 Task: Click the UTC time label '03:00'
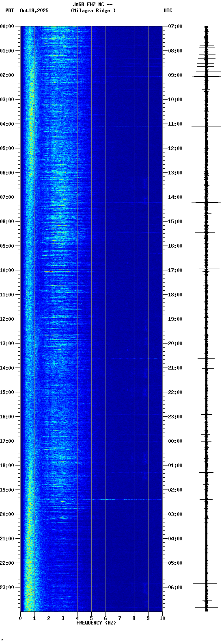pyautogui.click(x=175, y=514)
